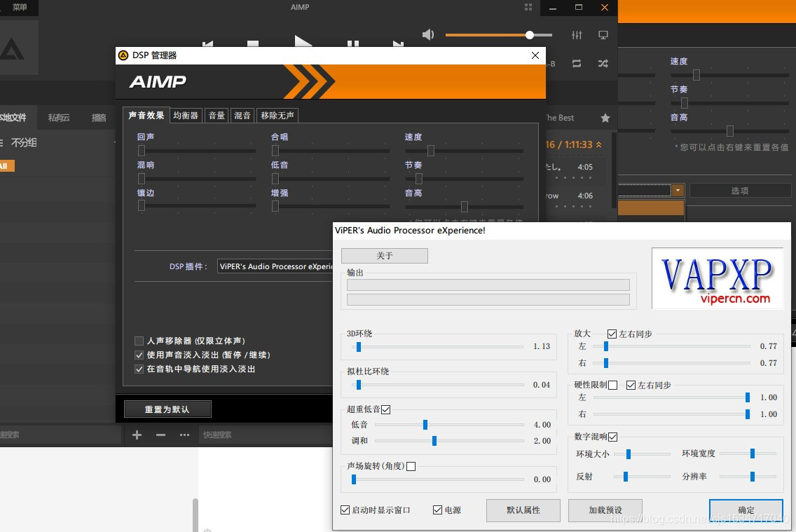Enable the 硬性限制 checkbox
Screen dimensions: 796x532
[x=612, y=386]
